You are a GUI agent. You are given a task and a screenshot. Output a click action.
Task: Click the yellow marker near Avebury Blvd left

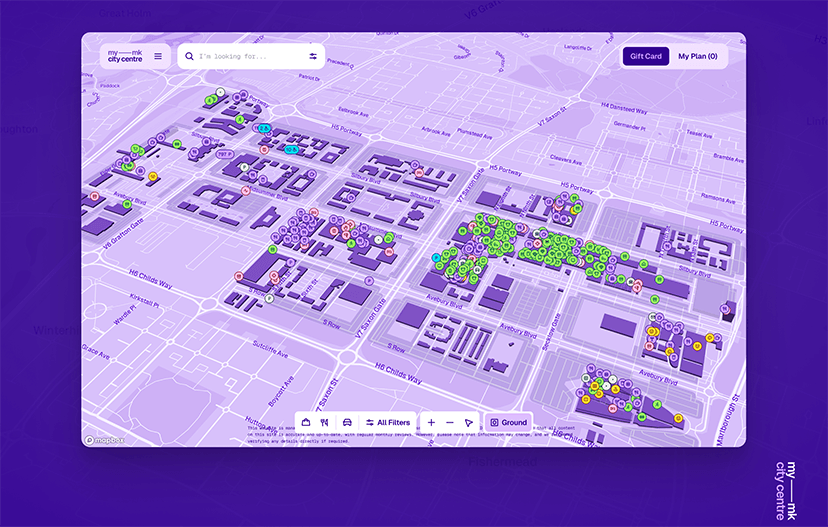click(153, 176)
